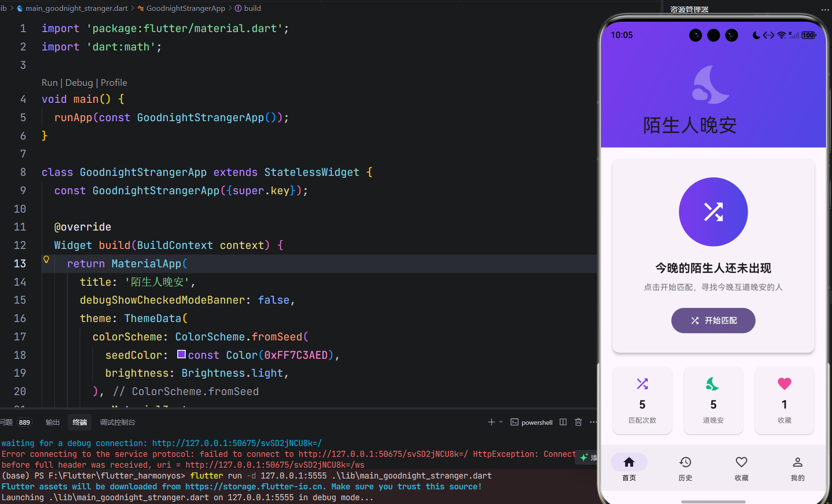This screenshot has height=504, width=832.
Task: Open the 我的 profile navigation tab
Action: pos(798,468)
